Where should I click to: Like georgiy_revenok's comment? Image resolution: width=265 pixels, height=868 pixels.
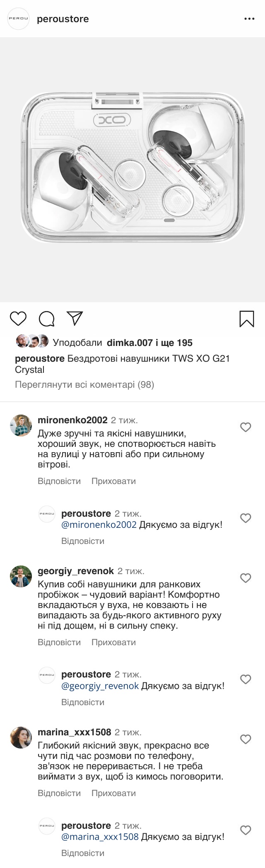pyautogui.click(x=246, y=578)
